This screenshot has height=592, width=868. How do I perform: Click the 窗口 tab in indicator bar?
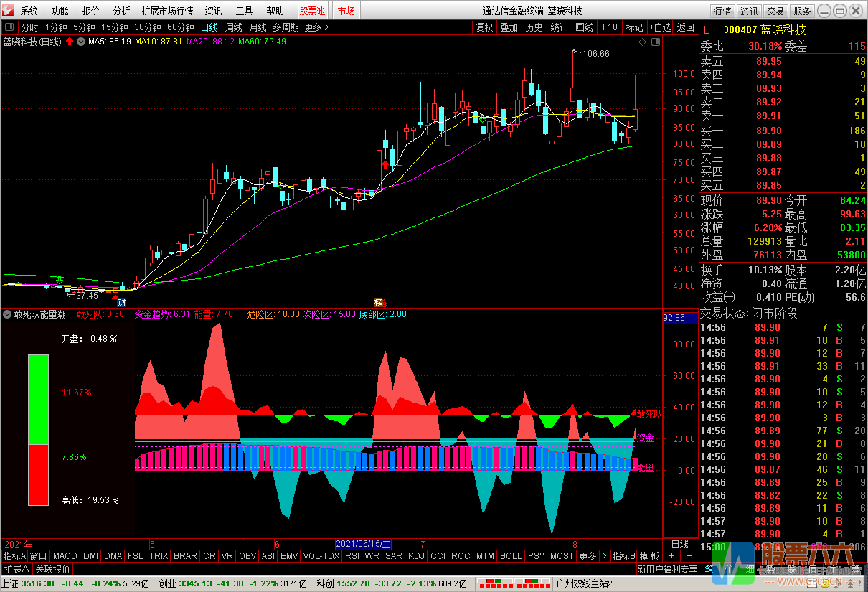pos(39,556)
